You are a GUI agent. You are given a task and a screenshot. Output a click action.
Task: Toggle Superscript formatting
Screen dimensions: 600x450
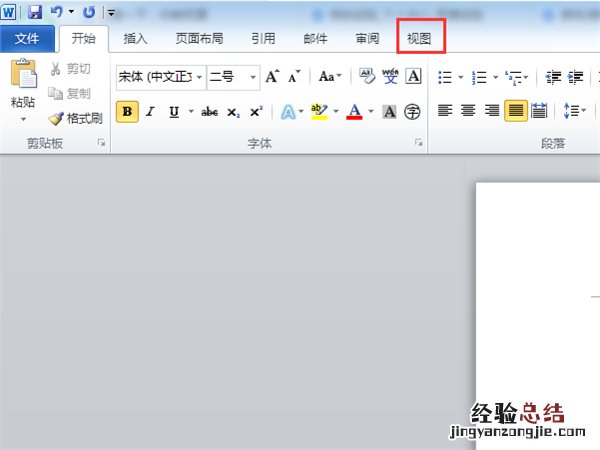point(256,112)
